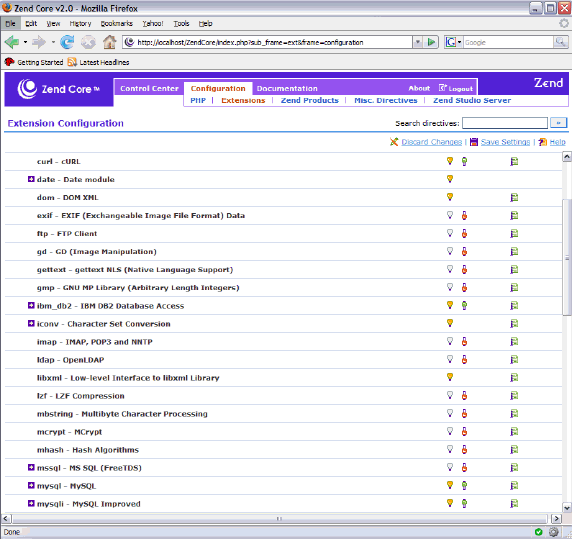Click the vertical scrollbar down arrow
This screenshot has height=539, width=572.
567,507
